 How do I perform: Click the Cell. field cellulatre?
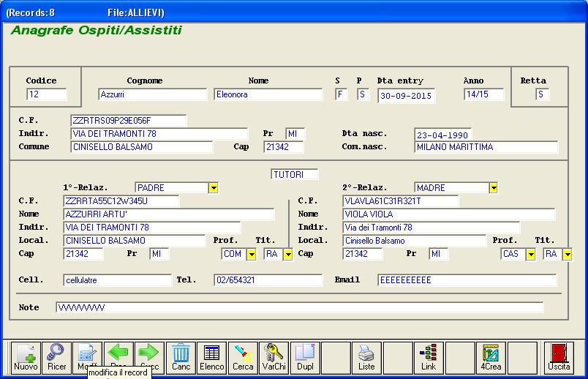pos(117,280)
